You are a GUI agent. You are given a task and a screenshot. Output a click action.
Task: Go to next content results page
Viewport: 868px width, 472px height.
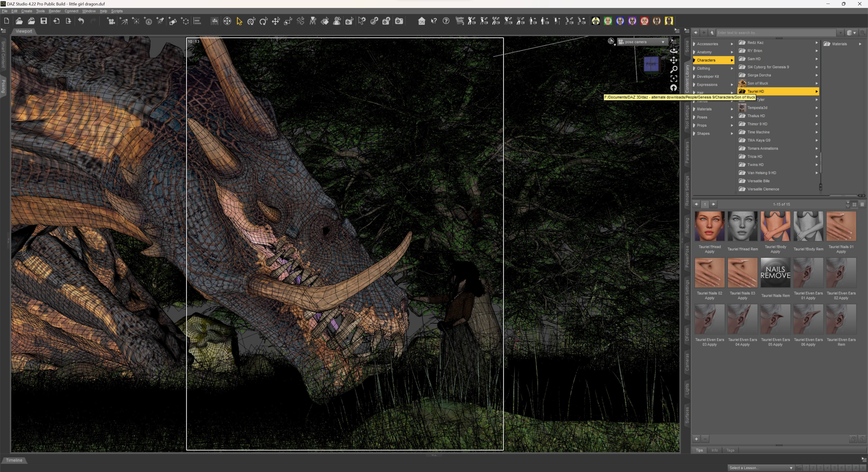coord(713,205)
